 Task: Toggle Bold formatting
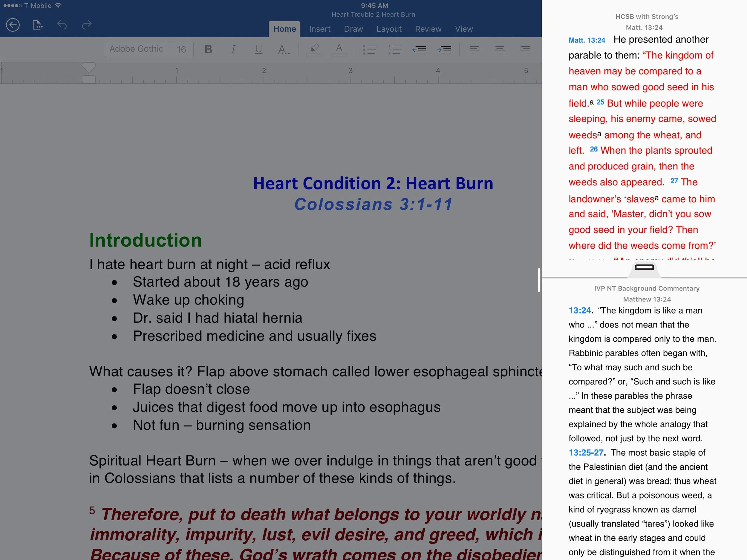[208, 50]
